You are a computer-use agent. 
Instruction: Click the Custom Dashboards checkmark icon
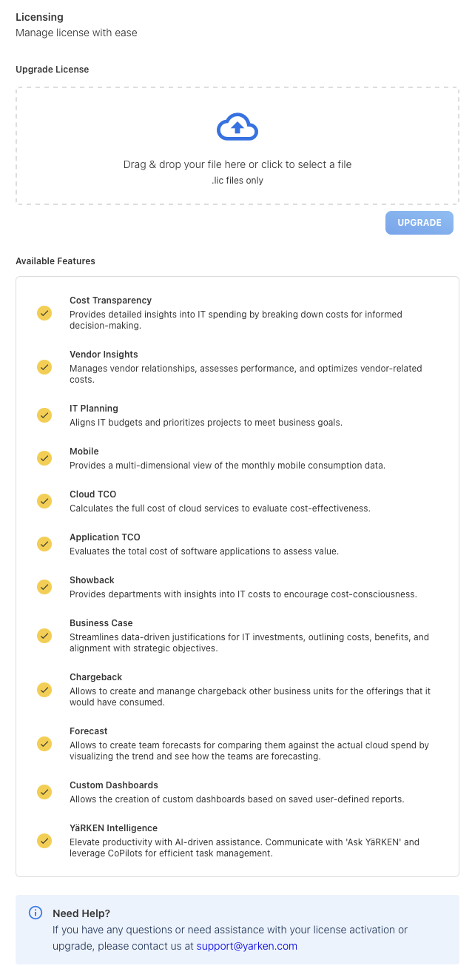click(44, 792)
